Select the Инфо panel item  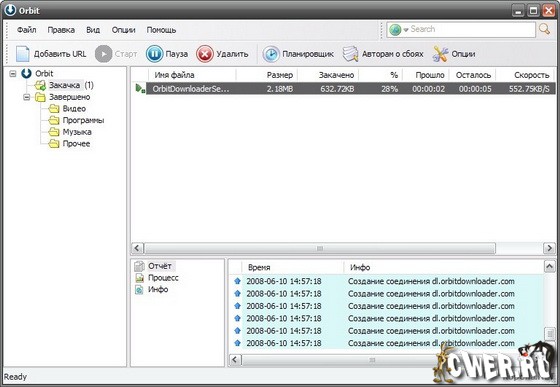(158, 290)
